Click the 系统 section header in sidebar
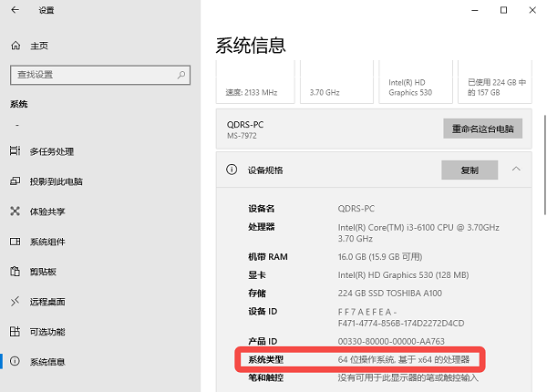547x392 pixels. (x=19, y=104)
